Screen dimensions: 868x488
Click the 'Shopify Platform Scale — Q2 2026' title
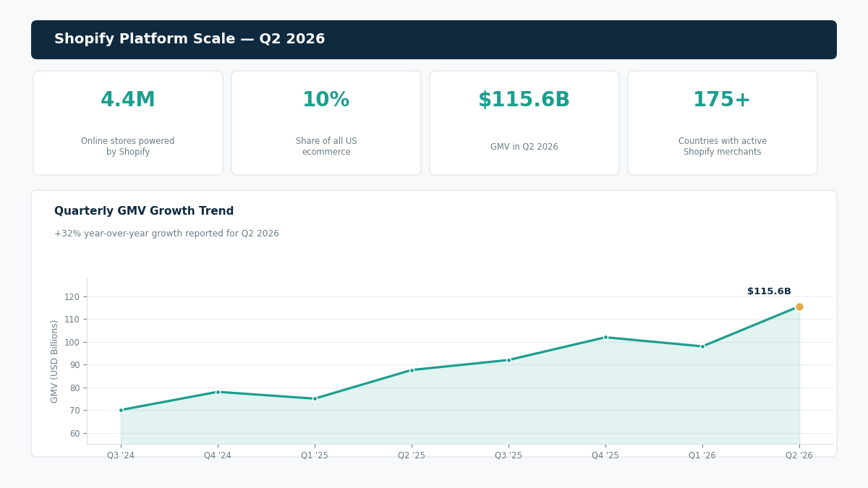click(x=190, y=39)
